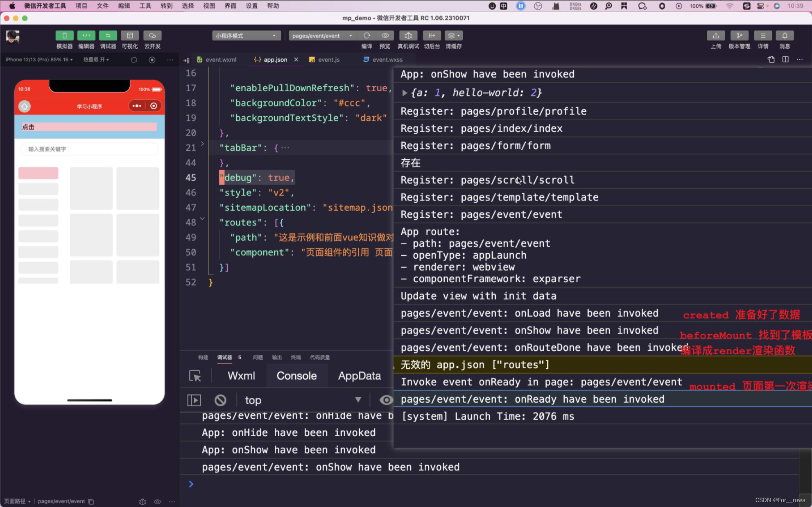
Task: Start 真机调试 real device debugging
Action: pos(408,36)
